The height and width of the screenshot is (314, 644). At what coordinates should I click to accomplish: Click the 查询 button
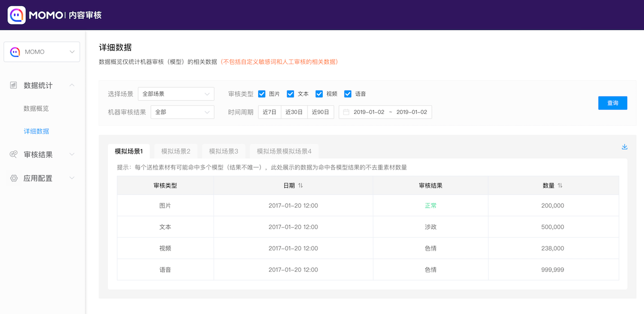point(613,103)
